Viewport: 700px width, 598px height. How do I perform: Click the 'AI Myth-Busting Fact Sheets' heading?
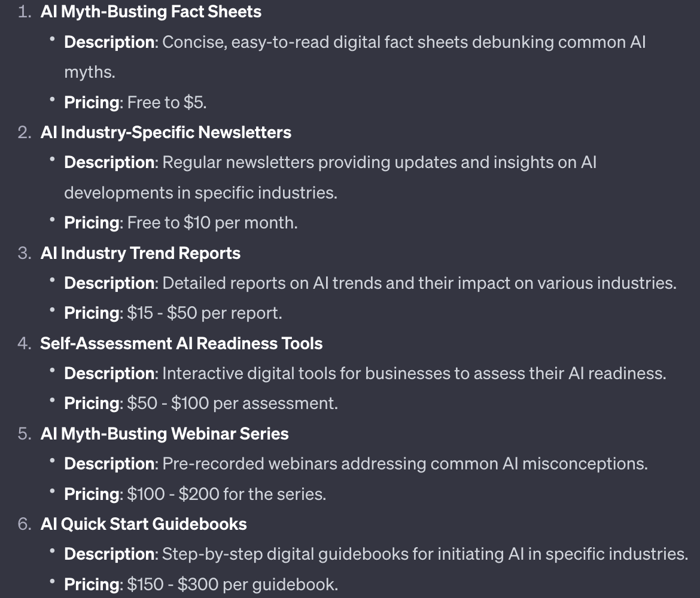pyautogui.click(x=151, y=12)
